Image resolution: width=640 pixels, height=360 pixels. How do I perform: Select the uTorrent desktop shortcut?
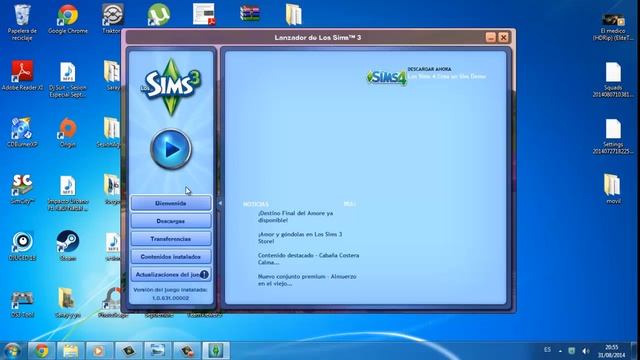pos(158,15)
